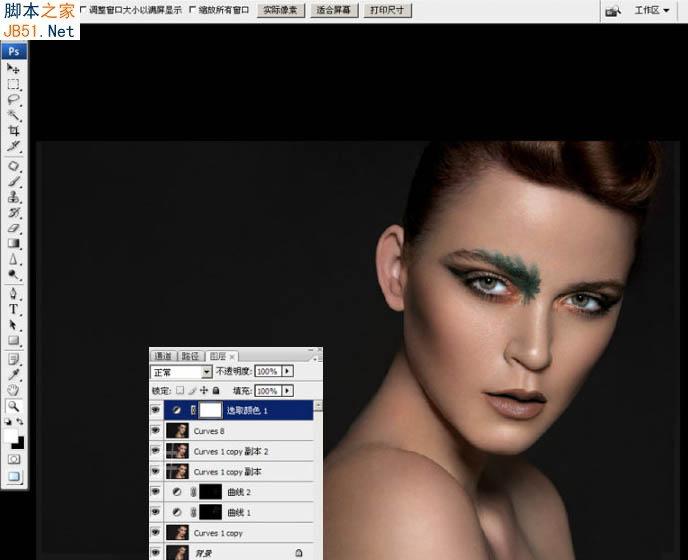
Task: Hide the Curves 1 copy 副本 2 layer
Action: click(x=156, y=451)
